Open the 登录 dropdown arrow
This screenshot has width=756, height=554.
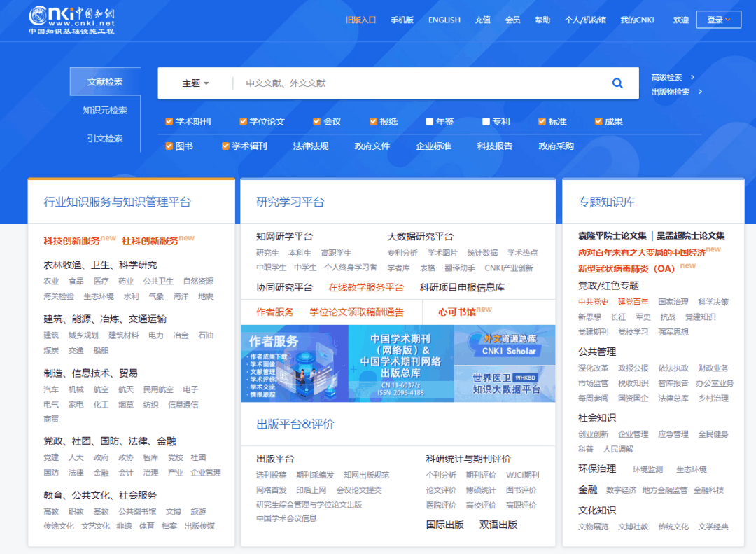[x=729, y=20]
